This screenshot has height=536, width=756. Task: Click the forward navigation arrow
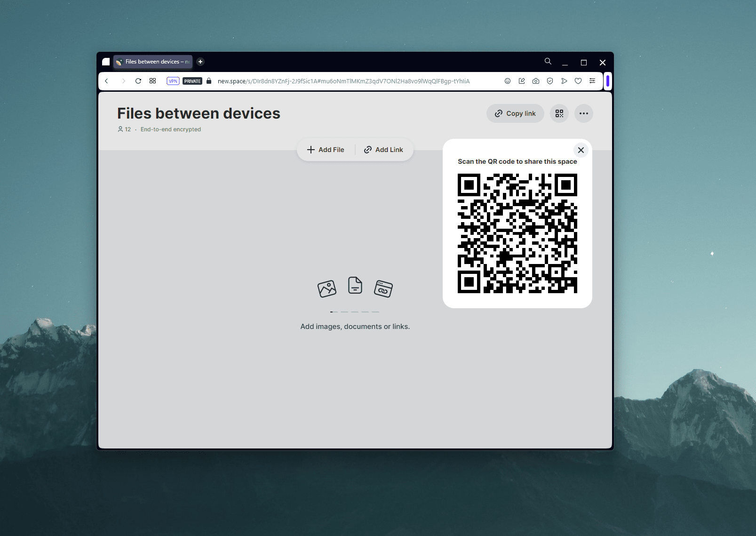pyautogui.click(x=123, y=81)
